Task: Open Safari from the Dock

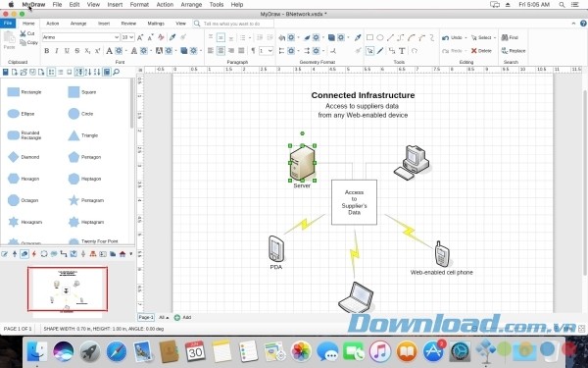Action: click(117, 352)
